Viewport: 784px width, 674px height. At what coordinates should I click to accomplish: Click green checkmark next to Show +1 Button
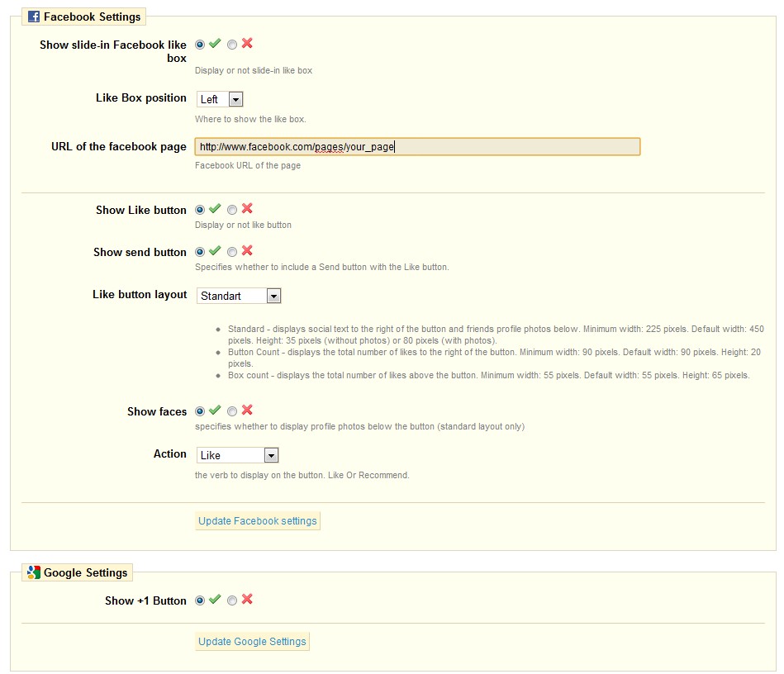click(x=215, y=599)
